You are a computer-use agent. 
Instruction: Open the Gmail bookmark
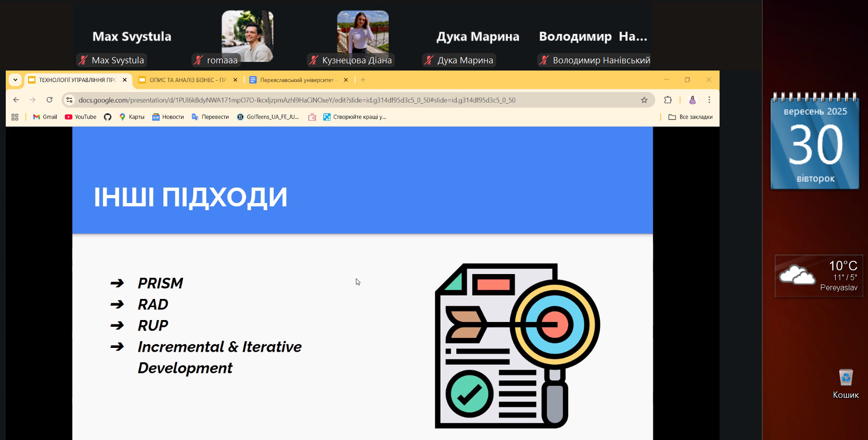(45, 117)
